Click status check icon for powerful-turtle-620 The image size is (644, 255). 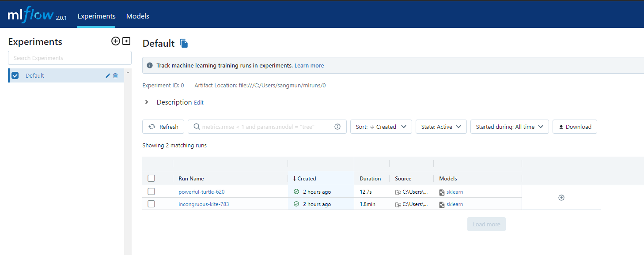(x=296, y=192)
